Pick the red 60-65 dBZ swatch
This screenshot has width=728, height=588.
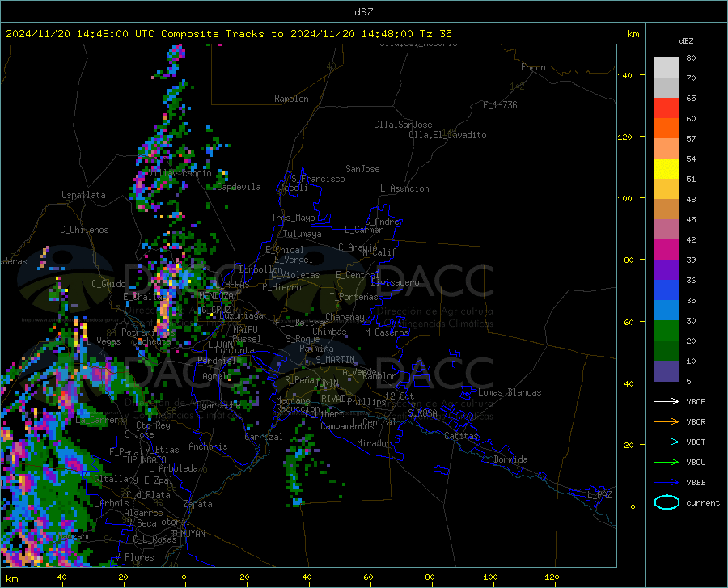coord(667,108)
